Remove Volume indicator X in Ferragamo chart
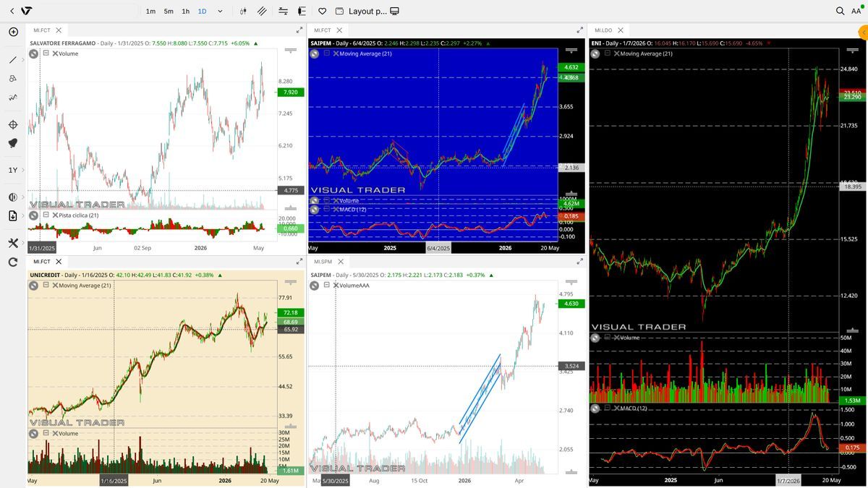 pos(56,53)
